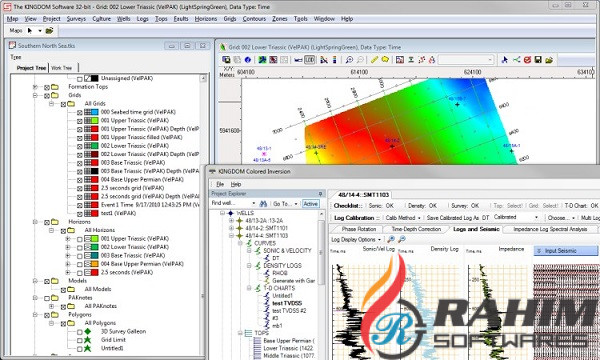Open the Go To dropdown in Project Explorer
The width and height of the screenshot is (600, 360).
click(285, 204)
